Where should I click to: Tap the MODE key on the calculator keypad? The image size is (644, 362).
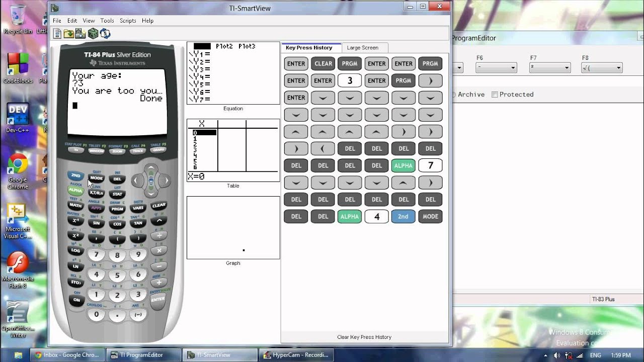(96, 178)
